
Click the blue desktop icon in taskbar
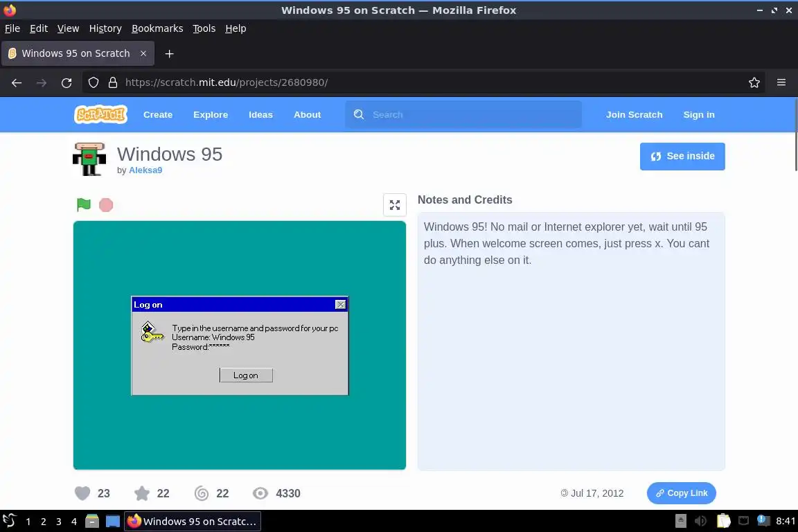pos(113,521)
